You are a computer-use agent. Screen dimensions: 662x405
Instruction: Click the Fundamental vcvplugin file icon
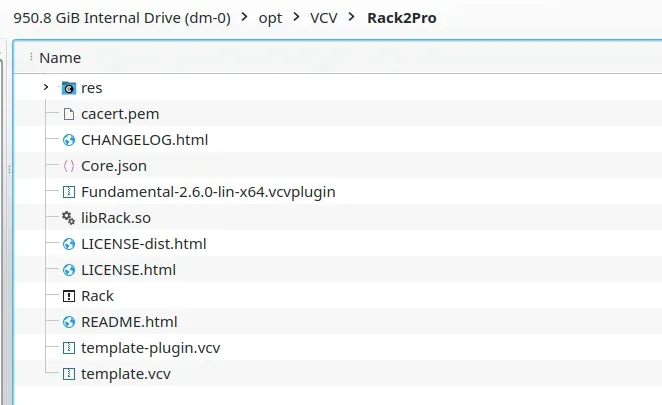[x=69, y=192]
